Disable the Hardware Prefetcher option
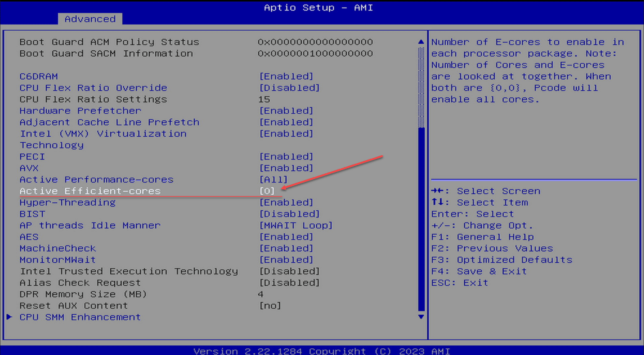Image resolution: width=644 pixels, height=355 pixels. point(80,110)
